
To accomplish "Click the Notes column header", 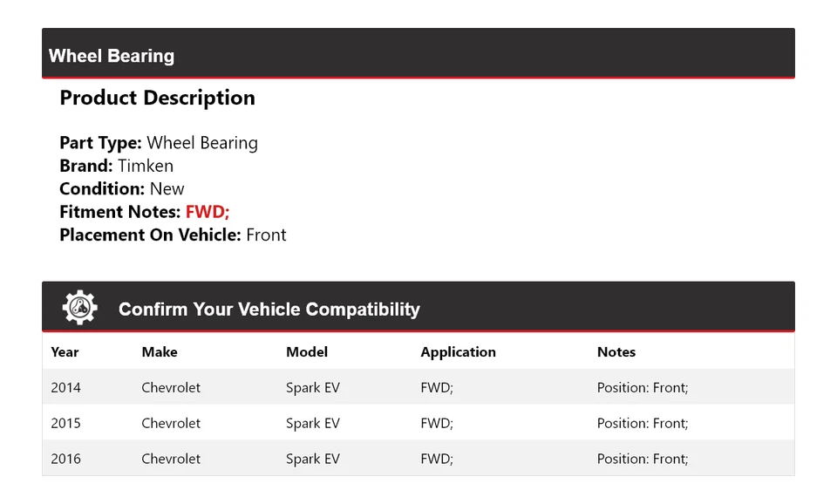I will pos(616,352).
